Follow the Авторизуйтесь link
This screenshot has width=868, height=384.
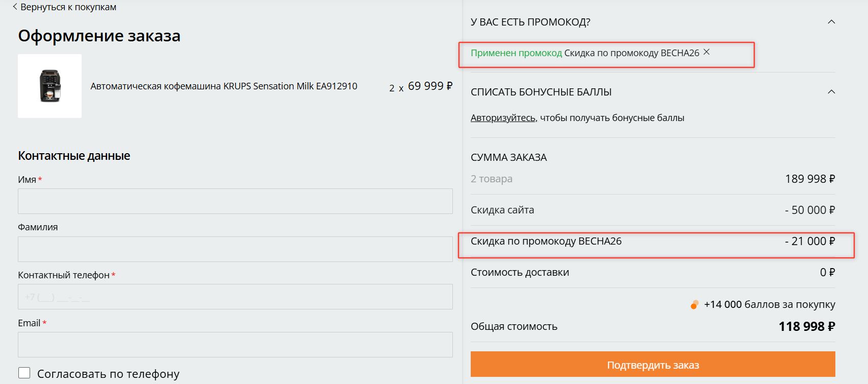(x=503, y=118)
